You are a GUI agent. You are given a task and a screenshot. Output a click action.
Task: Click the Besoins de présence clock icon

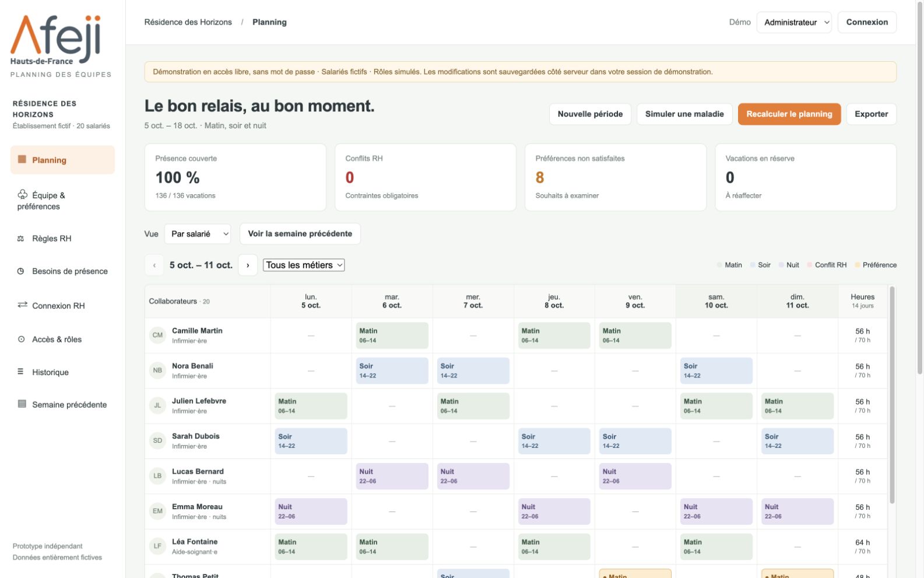(21, 271)
